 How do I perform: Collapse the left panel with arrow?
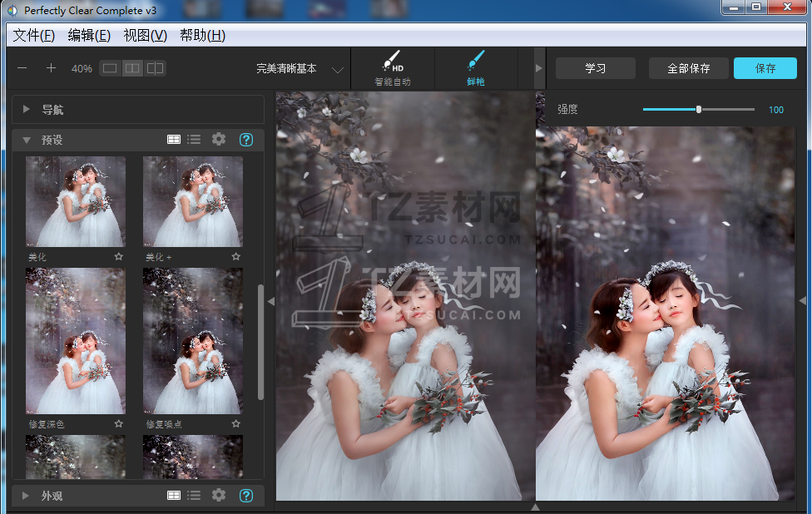pyautogui.click(x=271, y=301)
